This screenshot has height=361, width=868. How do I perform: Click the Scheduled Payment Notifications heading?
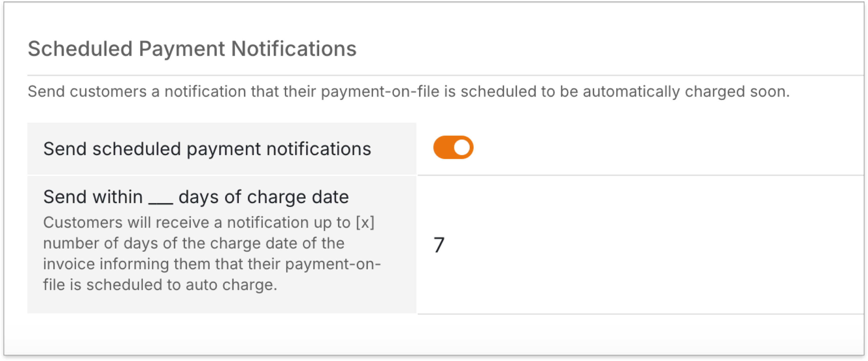click(x=192, y=49)
